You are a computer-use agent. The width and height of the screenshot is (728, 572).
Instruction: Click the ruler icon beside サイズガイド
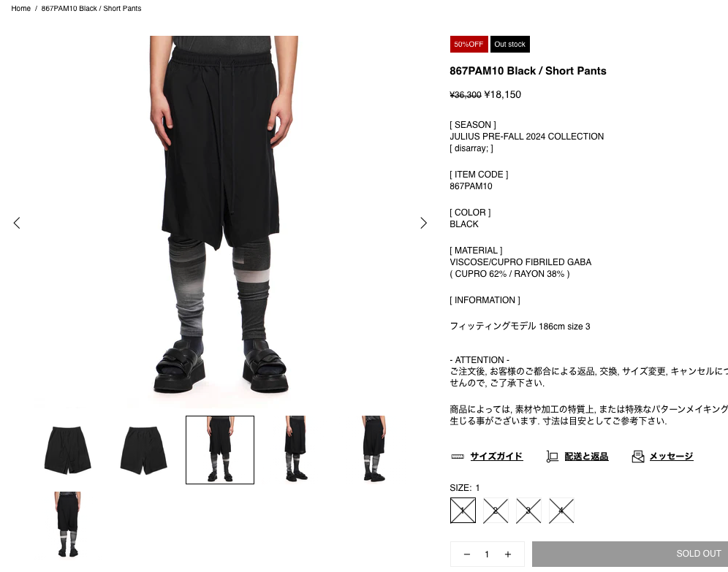point(458,457)
